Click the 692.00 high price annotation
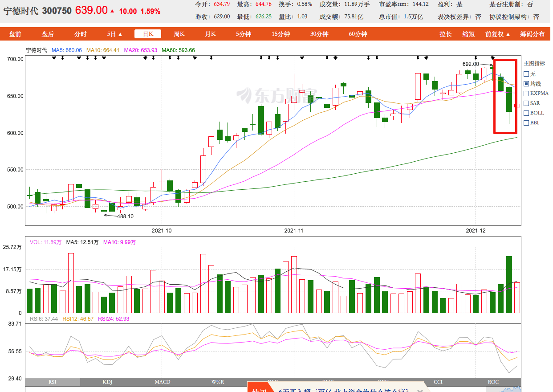 coord(471,64)
